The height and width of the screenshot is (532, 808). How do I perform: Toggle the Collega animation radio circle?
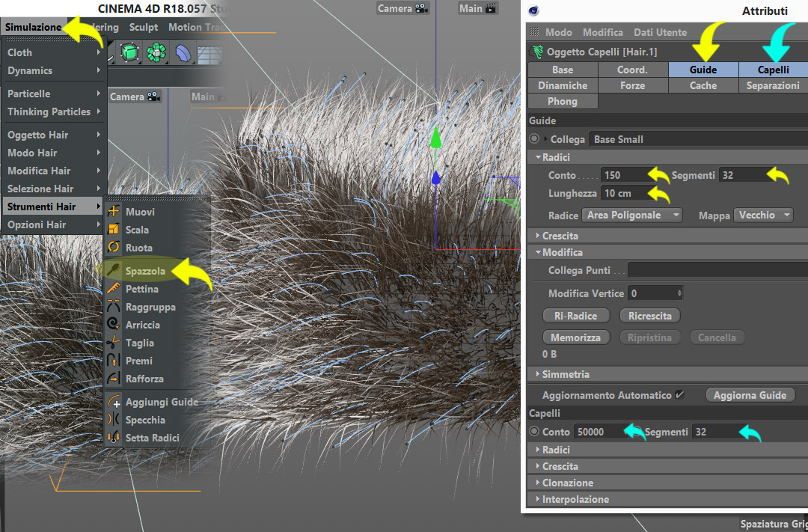point(534,138)
